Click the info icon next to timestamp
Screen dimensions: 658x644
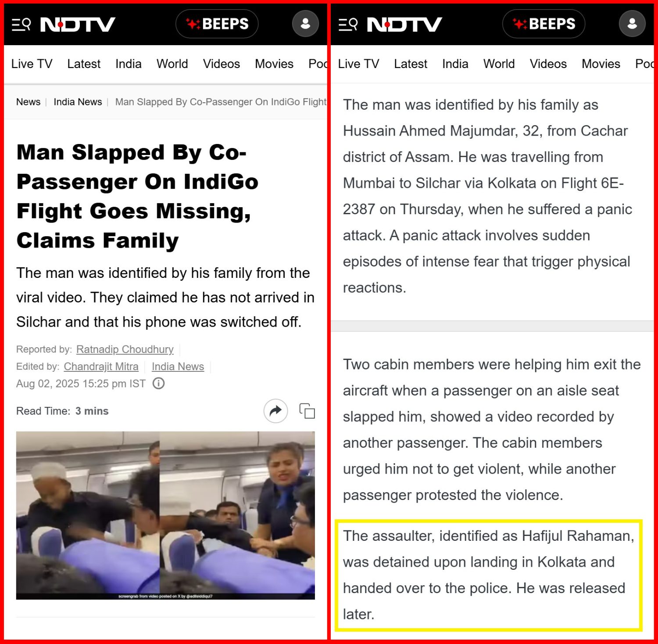[158, 383]
